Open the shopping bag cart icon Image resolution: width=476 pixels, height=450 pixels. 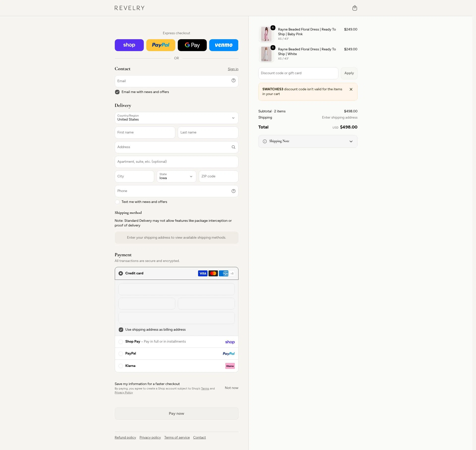[355, 8]
